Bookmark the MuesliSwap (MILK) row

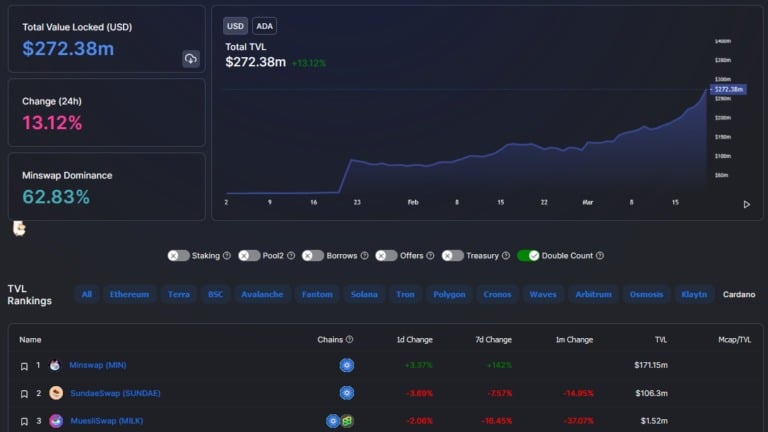pos(24,421)
